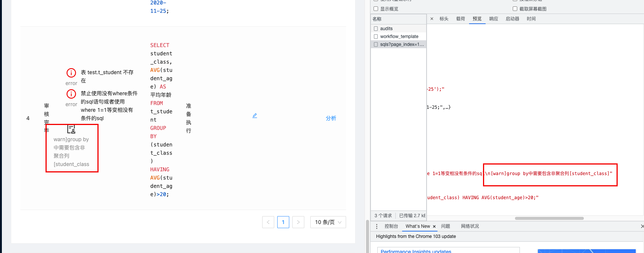Go to the next page arrow

[298, 222]
